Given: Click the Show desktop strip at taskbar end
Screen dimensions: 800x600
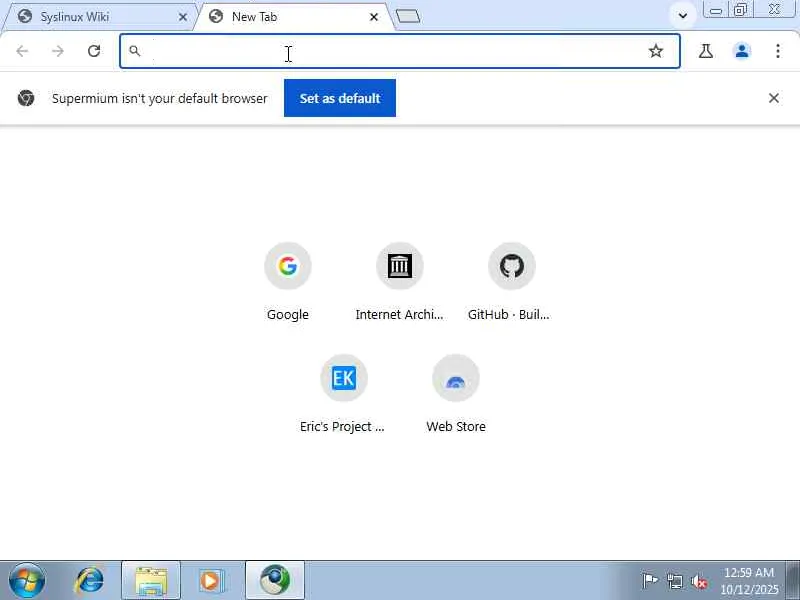Looking at the screenshot, I should (793, 581).
